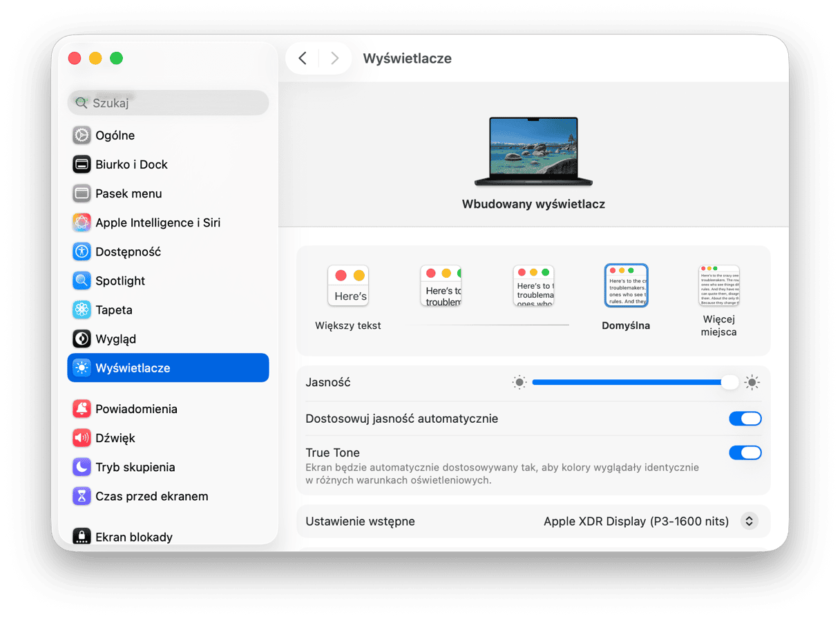Open Czas przed ekranem section
Viewport: 840px width, 619px height.
[151, 496]
